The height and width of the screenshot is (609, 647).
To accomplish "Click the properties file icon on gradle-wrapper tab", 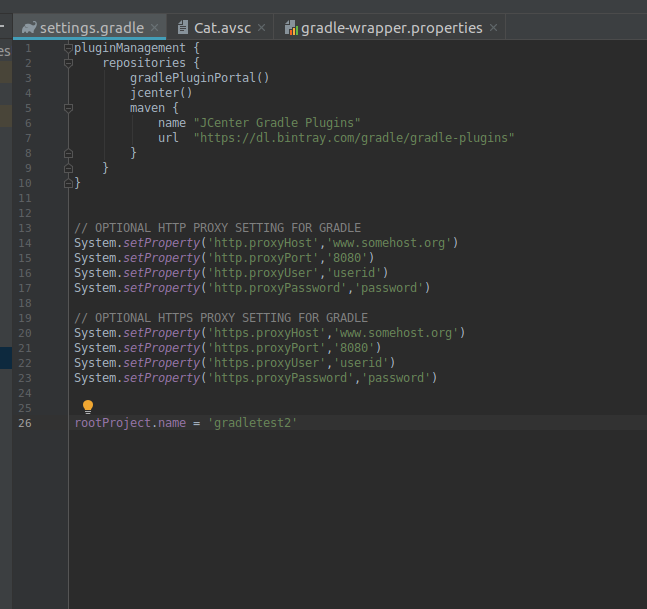I will (x=291, y=28).
